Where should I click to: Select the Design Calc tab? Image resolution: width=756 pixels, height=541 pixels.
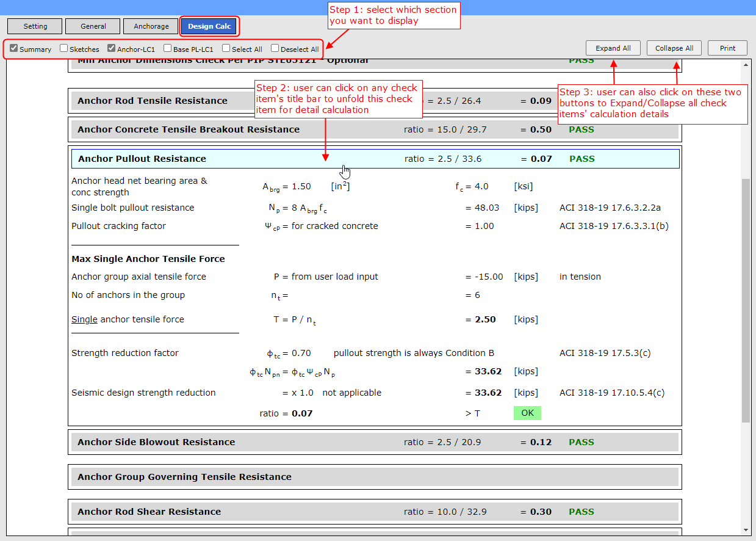tap(209, 26)
